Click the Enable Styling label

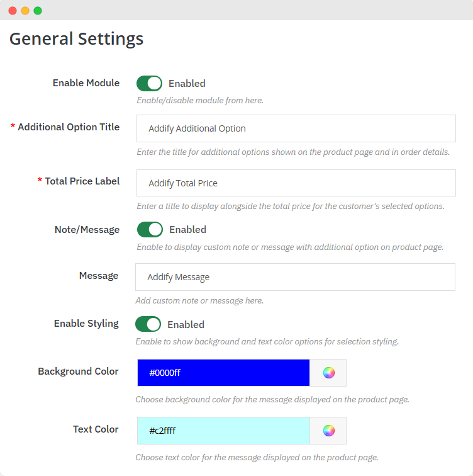tap(86, 324)
